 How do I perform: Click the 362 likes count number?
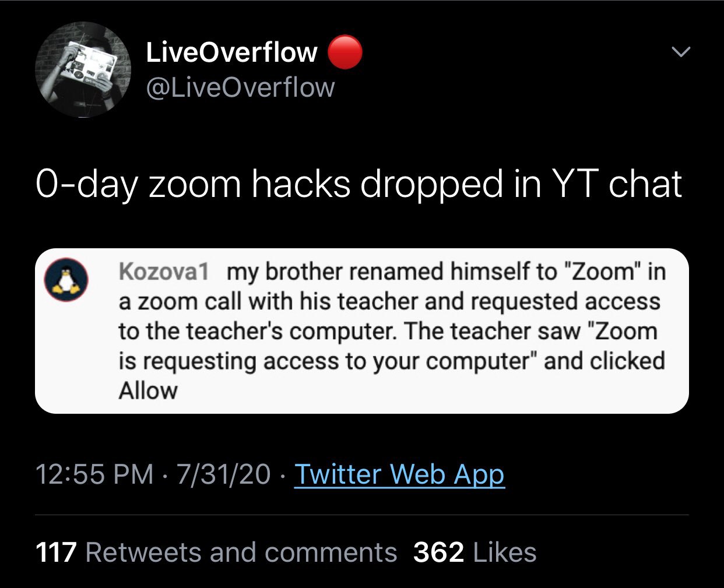438,552
